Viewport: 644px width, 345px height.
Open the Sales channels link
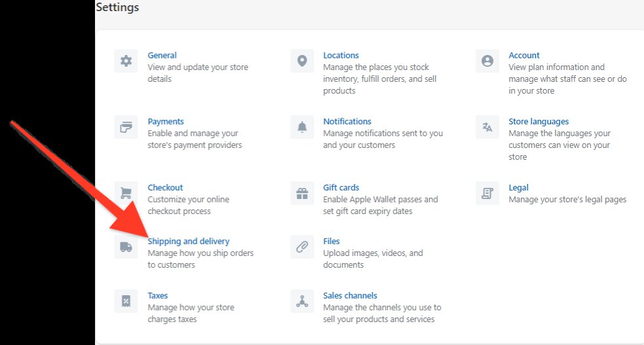350,296
